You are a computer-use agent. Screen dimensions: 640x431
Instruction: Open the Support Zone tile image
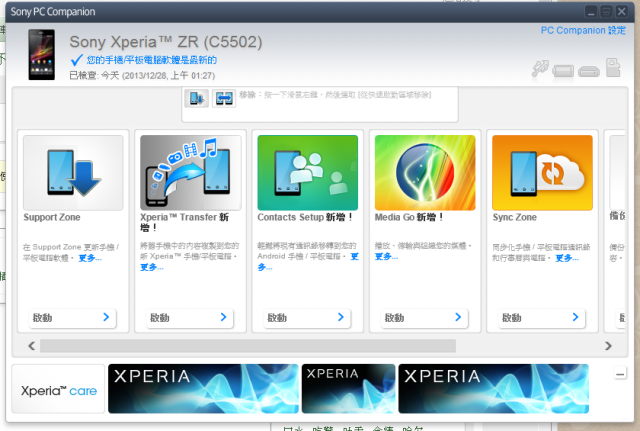pos(73,173)
